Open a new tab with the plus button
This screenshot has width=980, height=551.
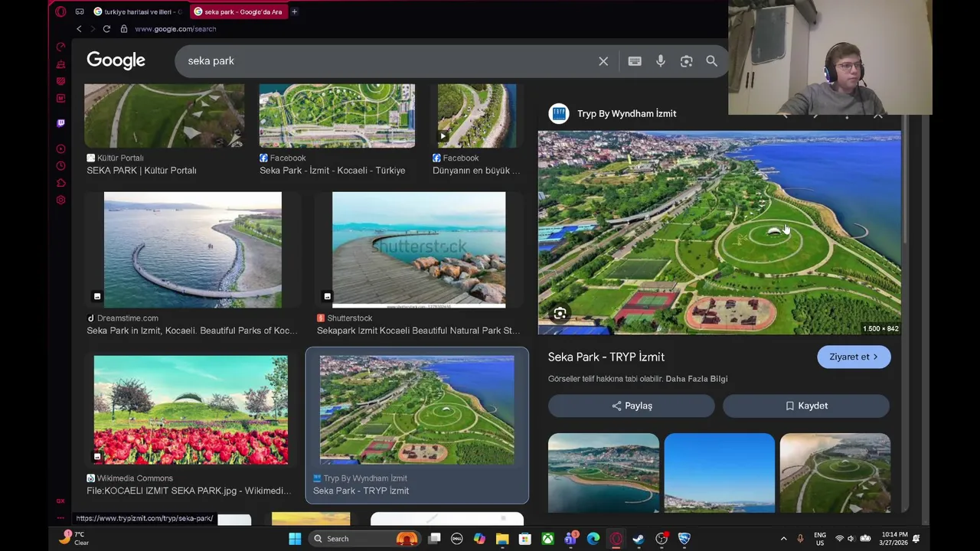click(294, 11)
